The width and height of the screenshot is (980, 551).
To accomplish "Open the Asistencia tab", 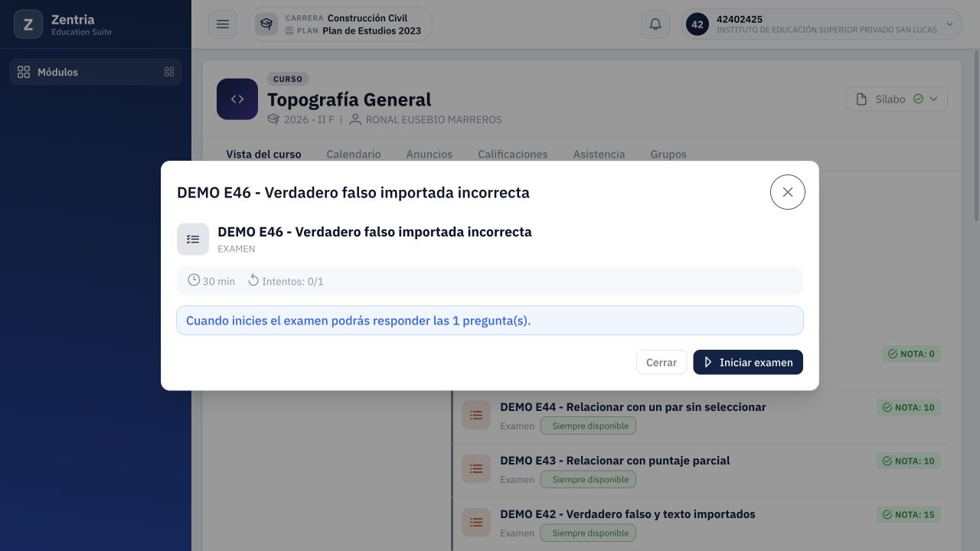I will pos(599,154).
